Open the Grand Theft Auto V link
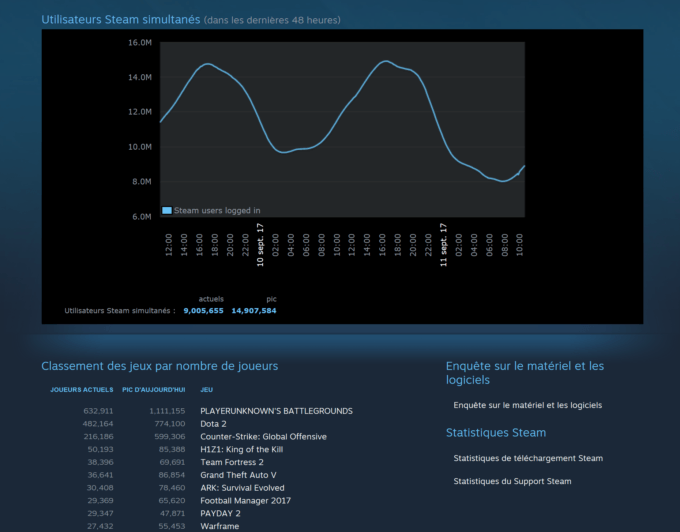 (x=238, y=475)
